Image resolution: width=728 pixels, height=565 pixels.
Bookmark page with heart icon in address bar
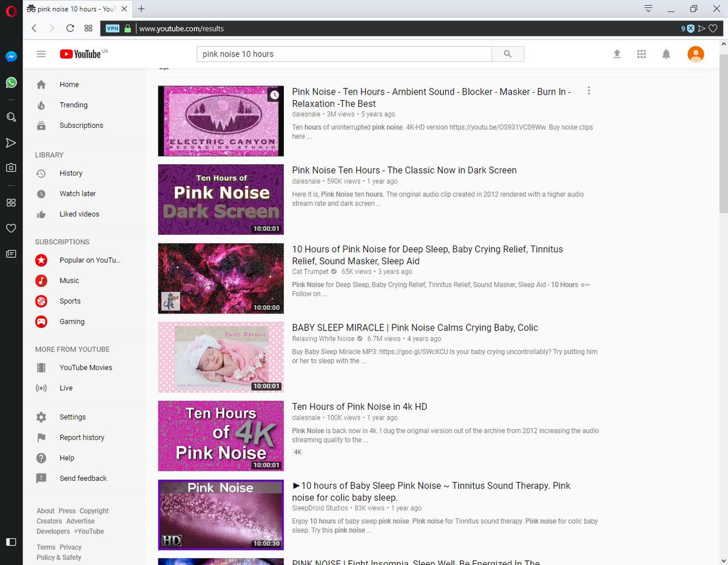713,28
